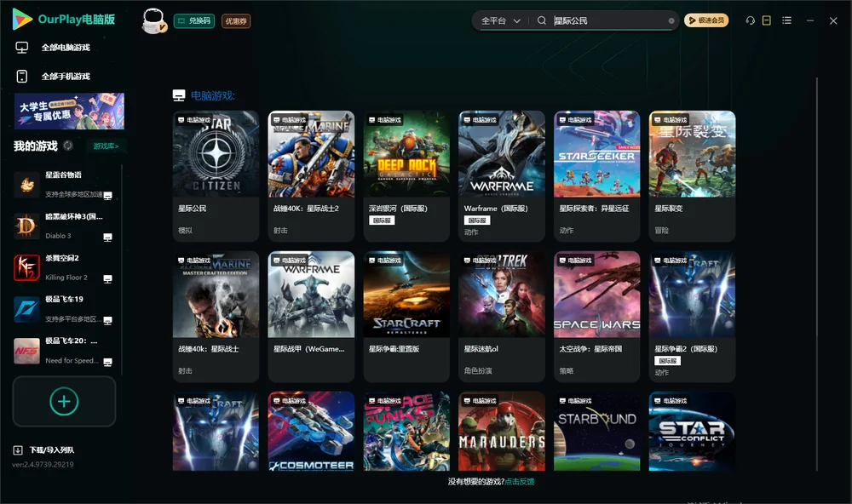Select 全部电脑游戏 in the sidebar
The height and width of the screenshot is (504, 852).
click(x=66, y=48)
